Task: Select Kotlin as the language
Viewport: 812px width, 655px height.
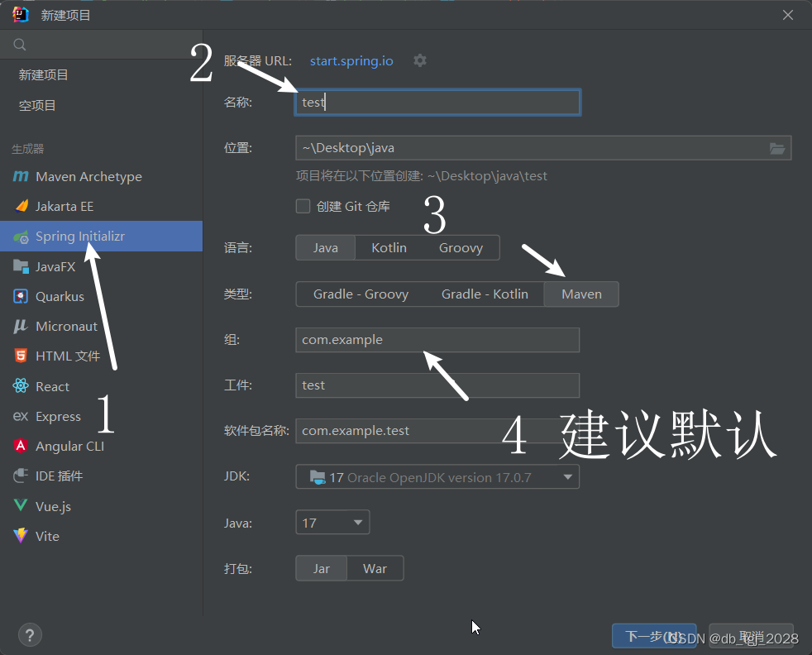Action: click(389, 248)
